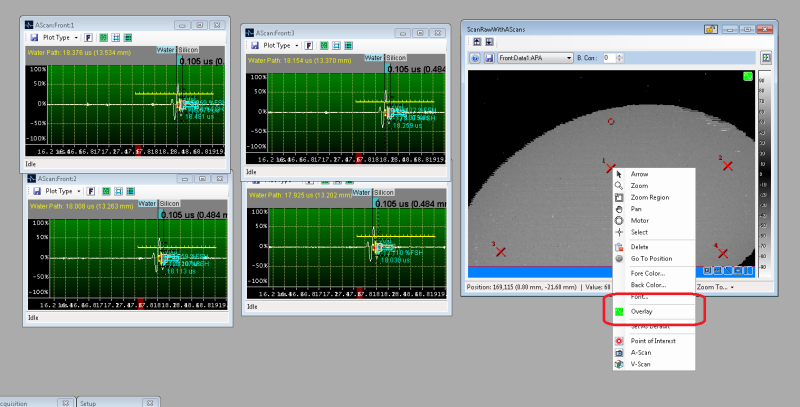Choose Arrow from the context menu
This screenshot has width=800, height=407.
click(x=654, y=174)
